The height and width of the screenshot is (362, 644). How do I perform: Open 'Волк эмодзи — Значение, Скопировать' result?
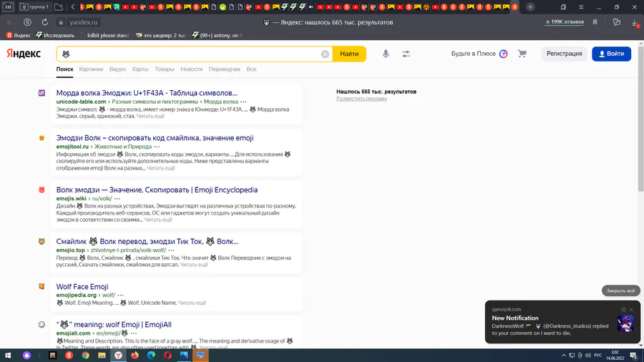(157, 190)
